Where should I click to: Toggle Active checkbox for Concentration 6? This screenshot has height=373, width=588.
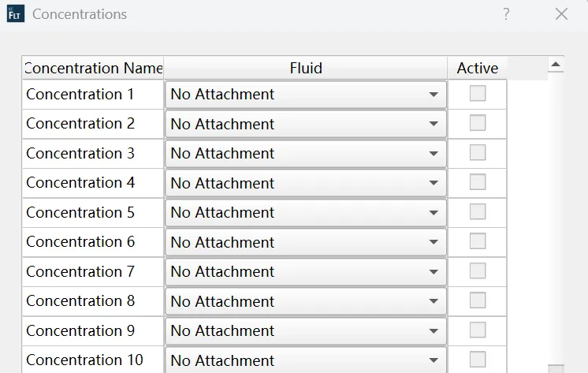pos(478,241)
